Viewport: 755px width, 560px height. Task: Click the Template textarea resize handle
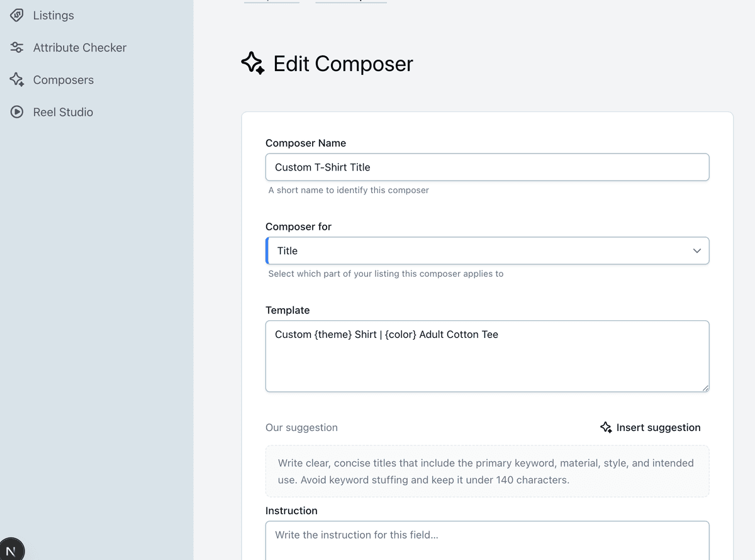click(x=705, y=388)
